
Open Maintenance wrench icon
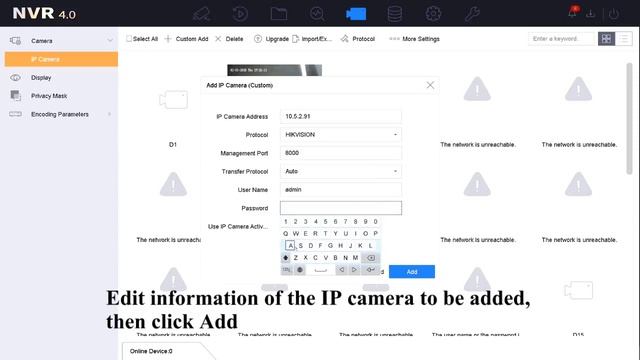click(472, 14)
